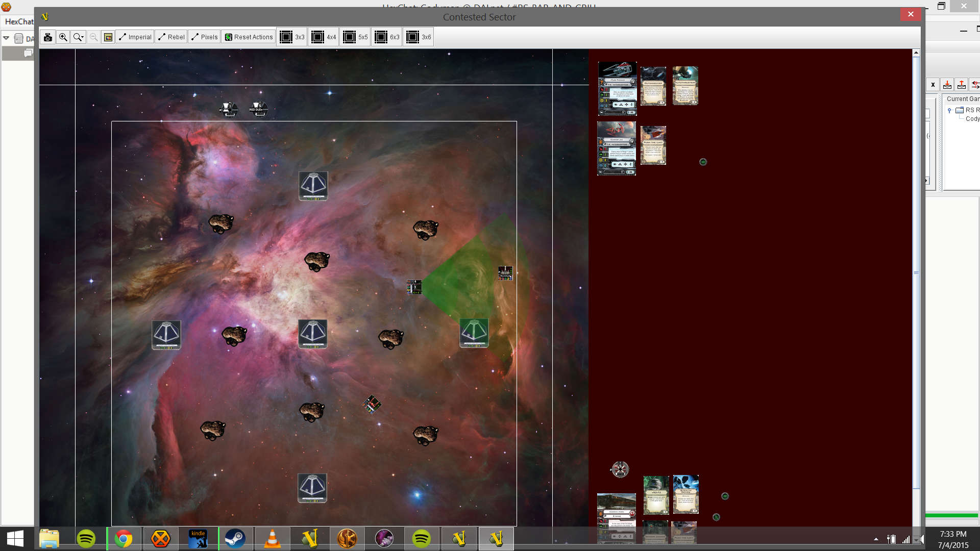Collapse the HexChat DALnet tree arrow
980x551 pixels.
click(x=6, y=38)
